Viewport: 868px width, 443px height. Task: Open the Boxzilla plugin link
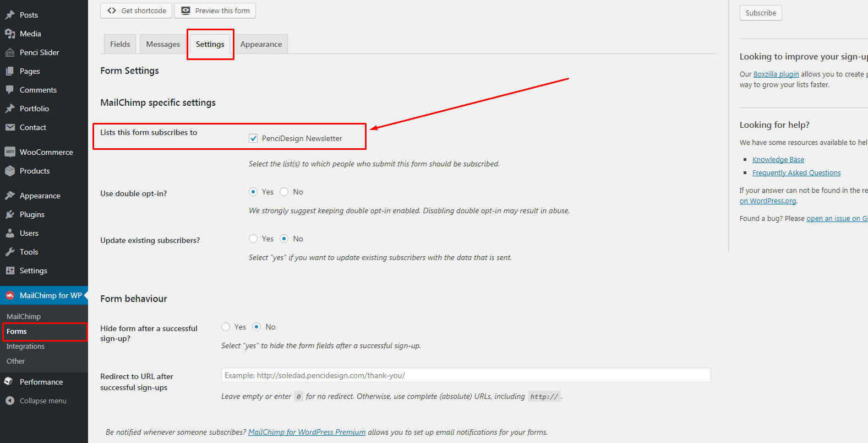click(776, 74)
